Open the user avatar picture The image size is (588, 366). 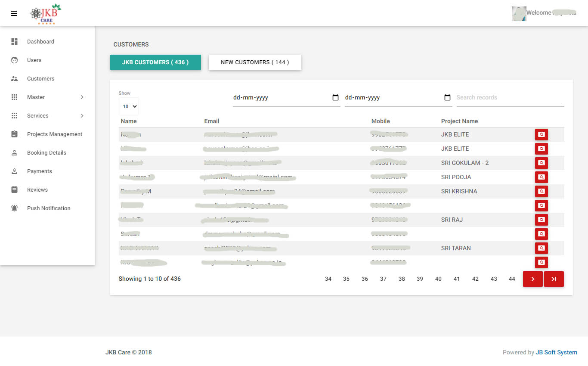point(519,14)
